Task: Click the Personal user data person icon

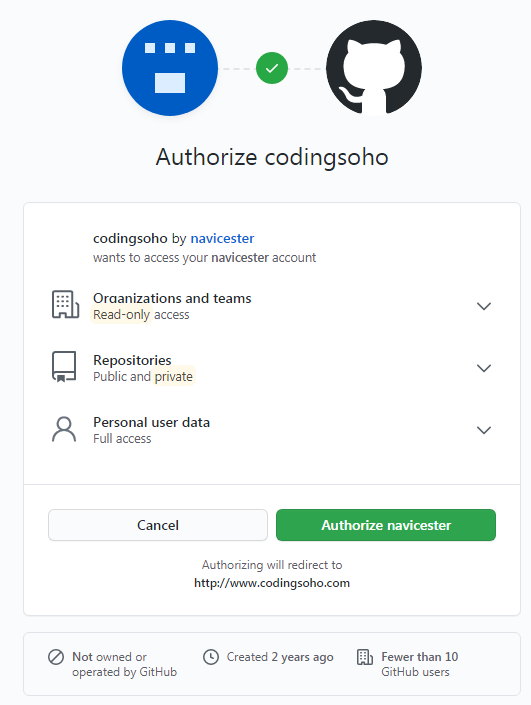Action: pyautogui.click(x=64, y=429)
